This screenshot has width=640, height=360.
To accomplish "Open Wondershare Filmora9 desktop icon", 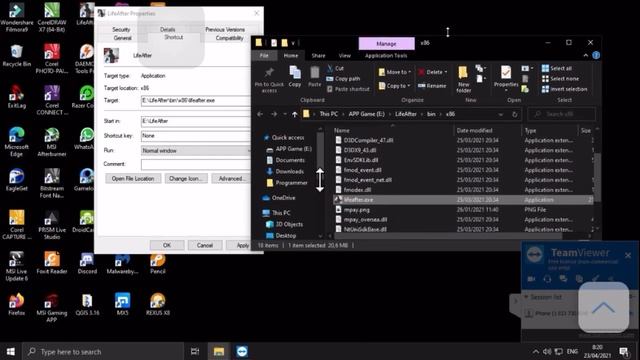I will point(17,17).
